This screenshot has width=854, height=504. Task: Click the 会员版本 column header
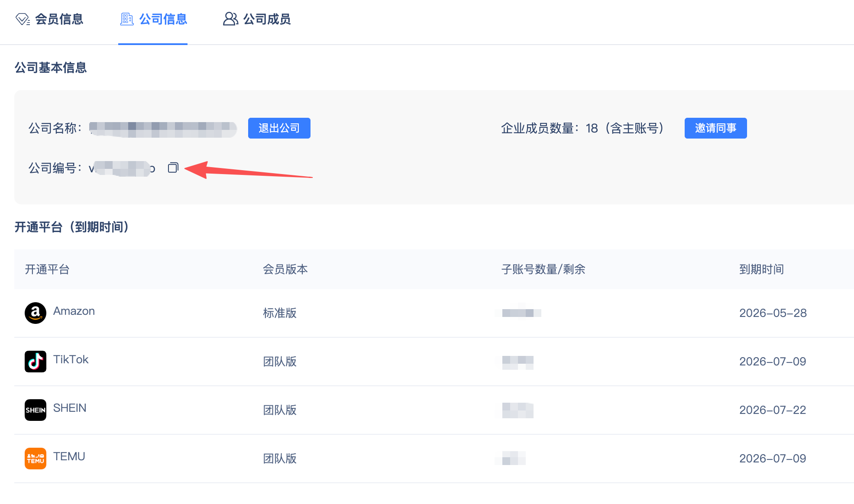click(285, 269)
